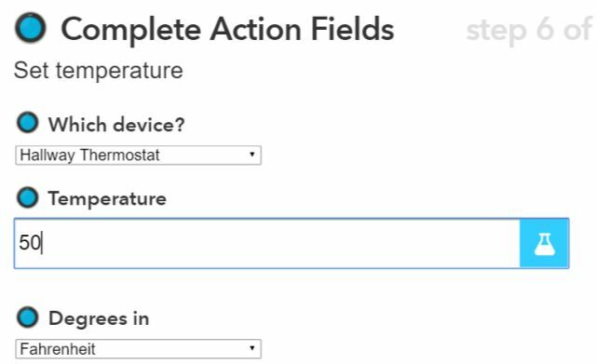The image size is (596, 364).
Task: Click the Set temperature subtitle text
Action: coord(99,71)
